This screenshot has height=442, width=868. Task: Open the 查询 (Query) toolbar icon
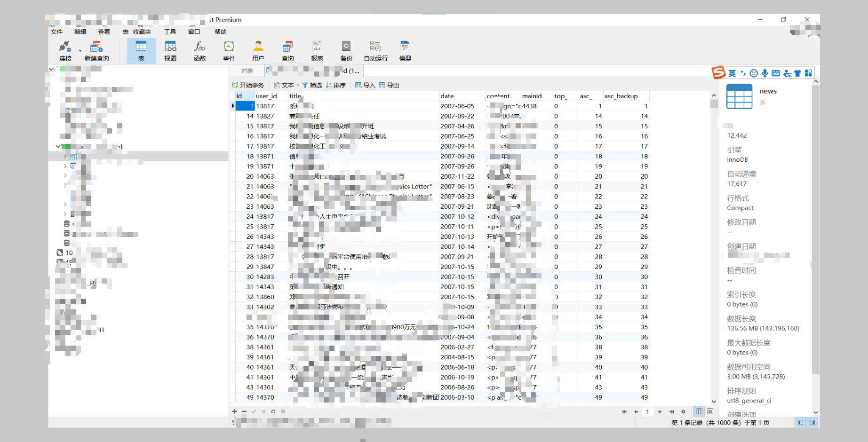[x=287, y=51]
